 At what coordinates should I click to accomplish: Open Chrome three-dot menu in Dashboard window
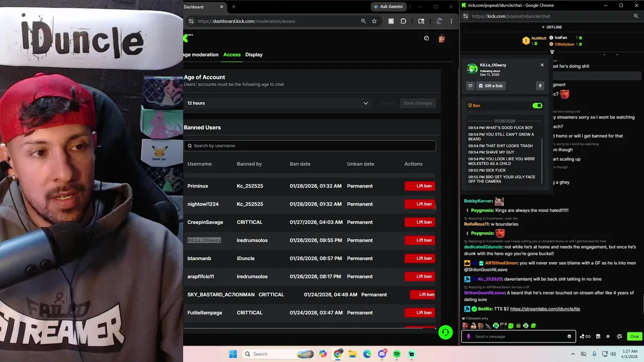tap(451, 21)
